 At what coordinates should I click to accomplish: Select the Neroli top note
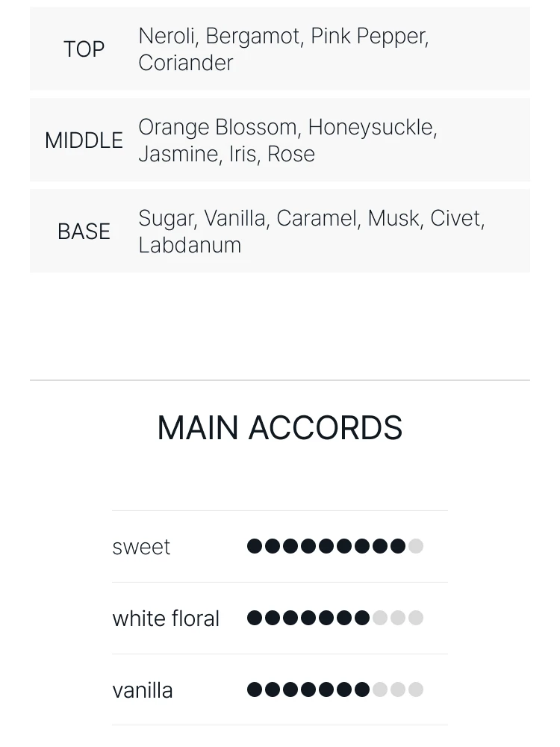click(167, 36)
